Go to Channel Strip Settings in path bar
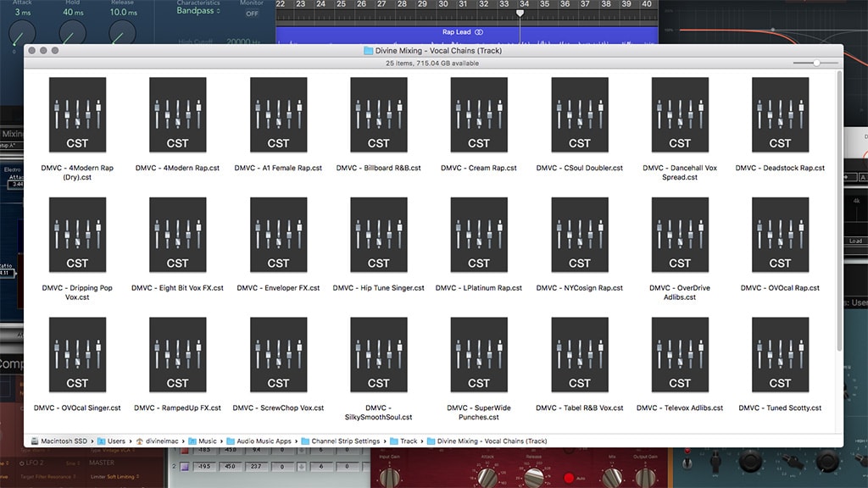Viewport: 868px width, 488px height. tap(341, 441)
